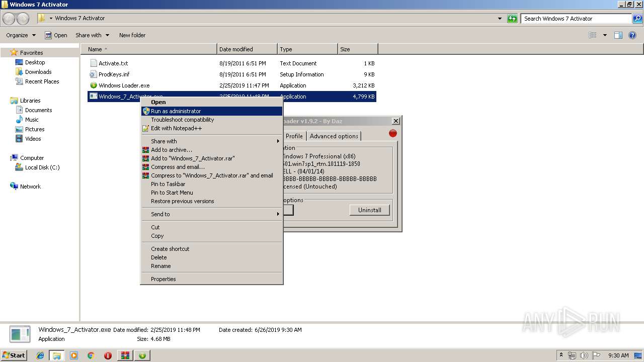
Task: Select the Activate.txt file
Action: tap(113, 63)
